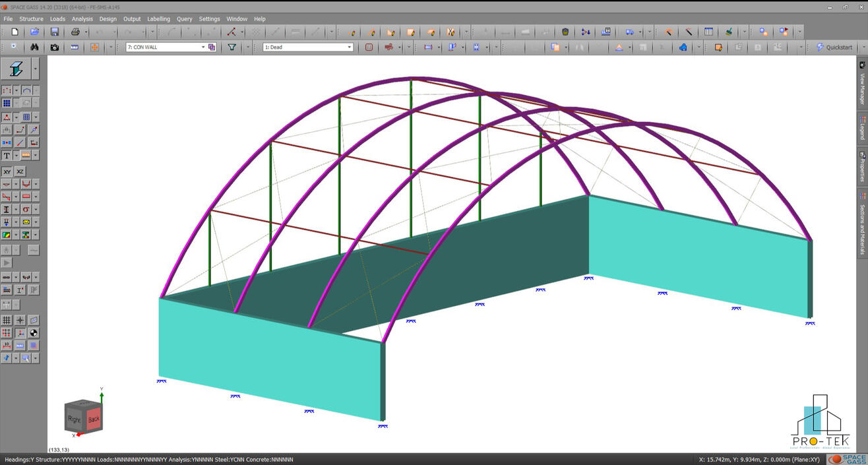Click the sweep/clean brush icon in the toolbar
The height and width of the screenshot is (465, 868).
(729, 32)
